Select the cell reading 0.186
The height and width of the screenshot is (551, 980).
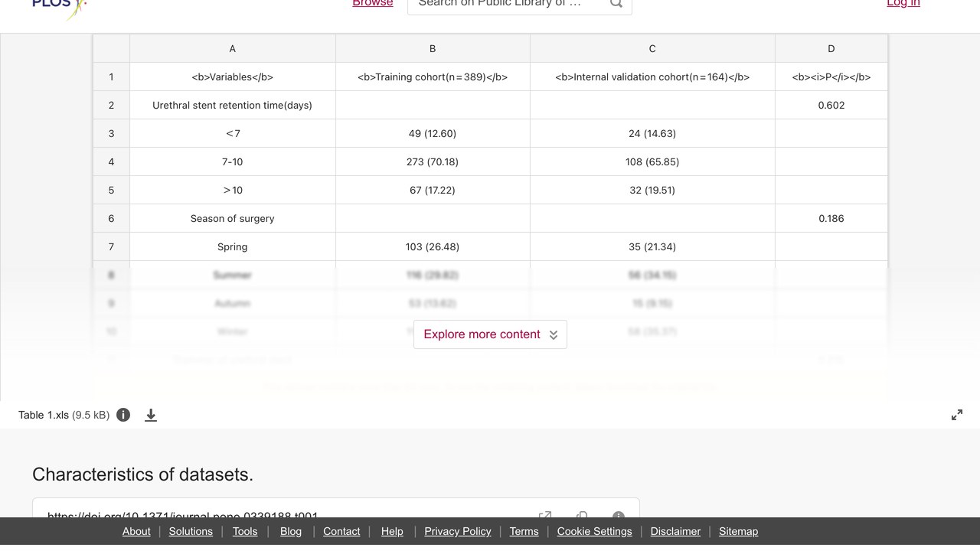831,218
